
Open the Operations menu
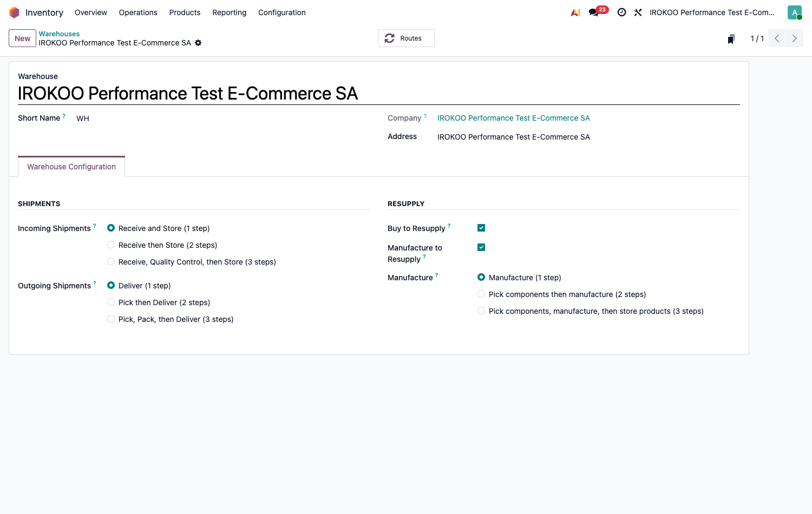(x=138, y=12)
